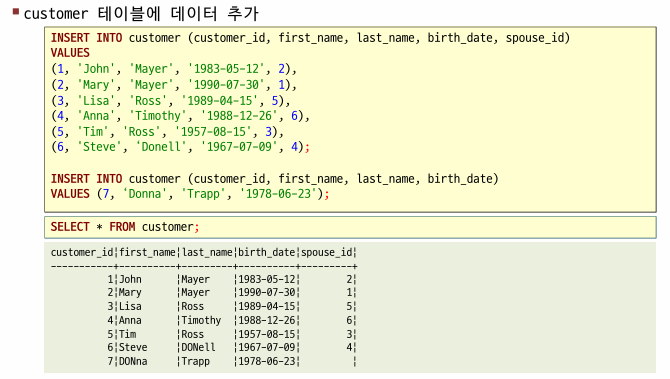Click spouse_id value 6 in Anna's result row
Image resolution: width=670 pixels, height=379 pixels.
349,320
